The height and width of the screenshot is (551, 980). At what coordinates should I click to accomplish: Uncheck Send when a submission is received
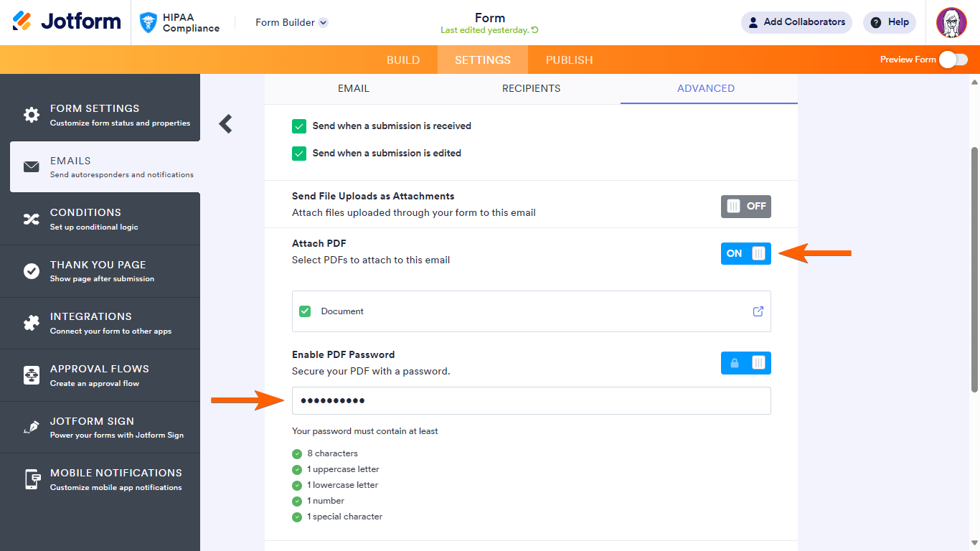click(x=299, y=126)
